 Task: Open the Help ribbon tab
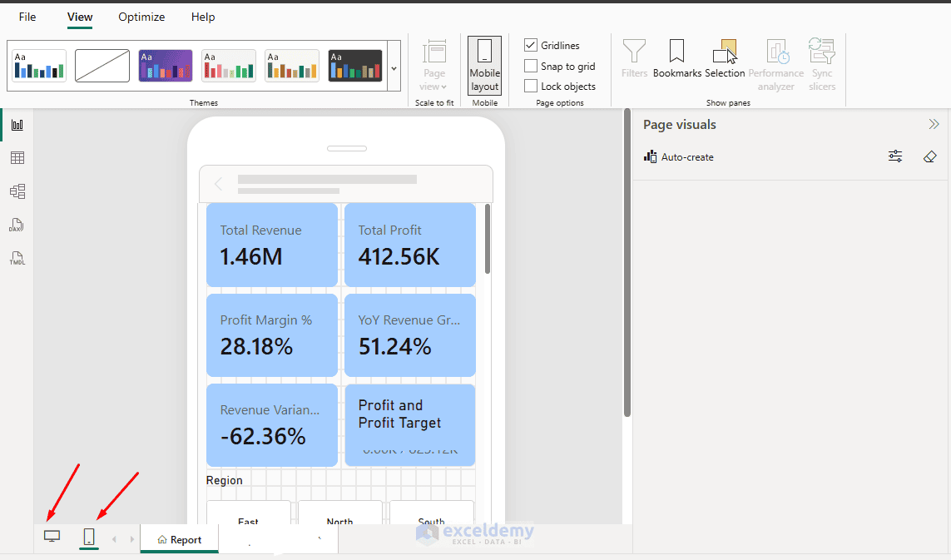(203, 17)
